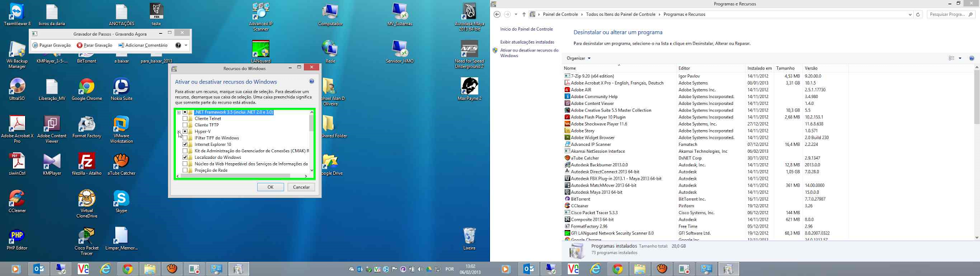Open Autodesk Maya 2013 64-bit desktop icon
Screen dimensions: 980x276
[x=469, y=17]
